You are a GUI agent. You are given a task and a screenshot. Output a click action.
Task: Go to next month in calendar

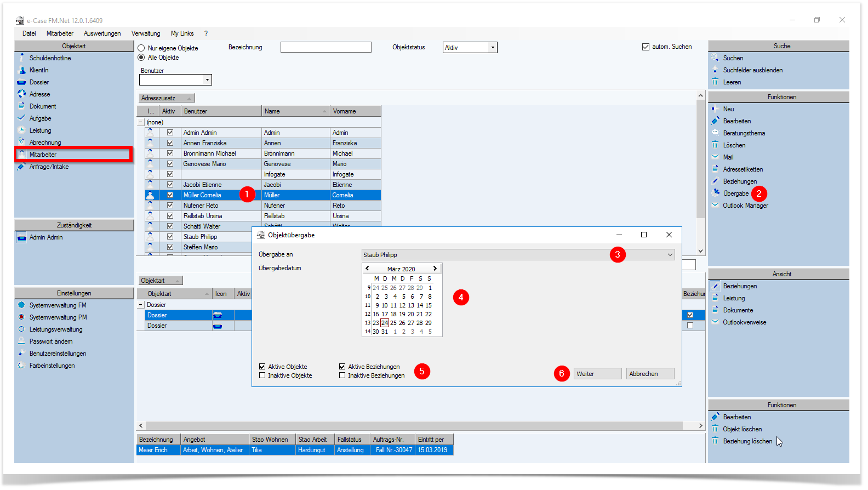435,269
